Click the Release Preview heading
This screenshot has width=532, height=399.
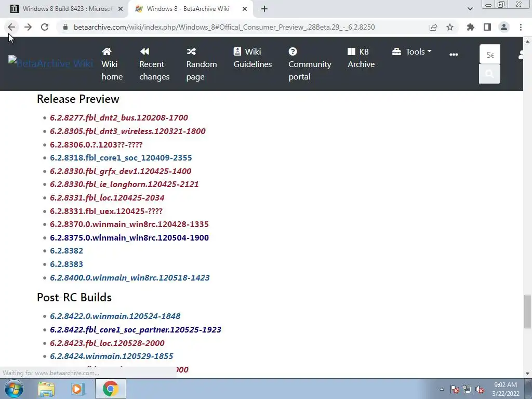(x=78, y=99)
